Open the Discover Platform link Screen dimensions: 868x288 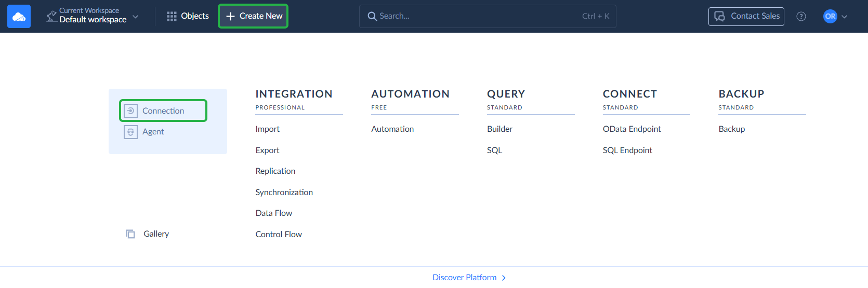coord(464,278)
